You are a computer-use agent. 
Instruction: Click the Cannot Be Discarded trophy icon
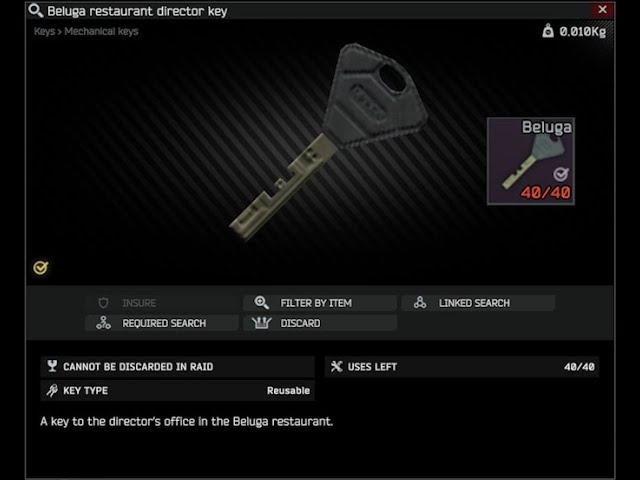[52, 366]
